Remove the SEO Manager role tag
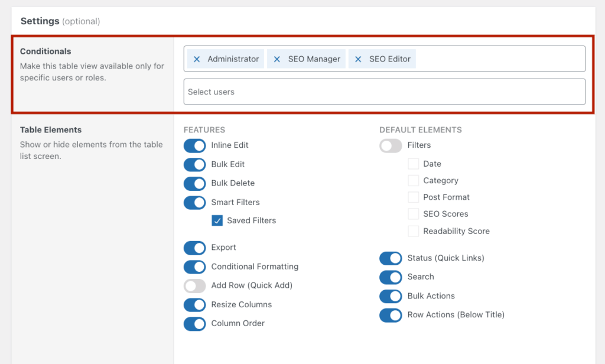The image size is (605, 364). [x=278, y=59]
